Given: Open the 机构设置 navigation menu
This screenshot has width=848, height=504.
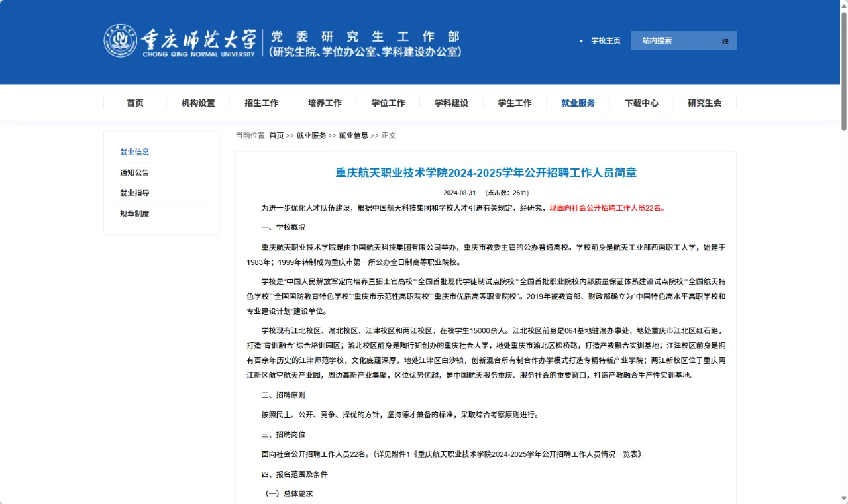Looking at the screenshot, I should [198, 103].
